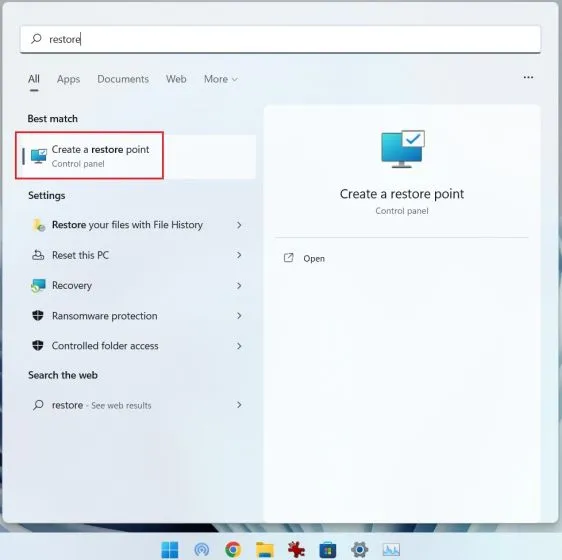Open the blue broadcast app icon on taskbar

201,549
